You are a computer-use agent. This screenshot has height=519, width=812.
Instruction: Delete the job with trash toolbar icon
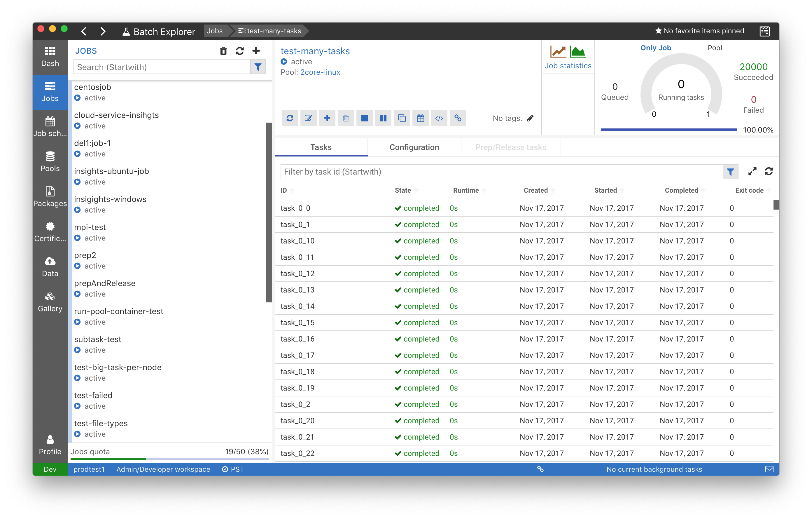point(346,118)
